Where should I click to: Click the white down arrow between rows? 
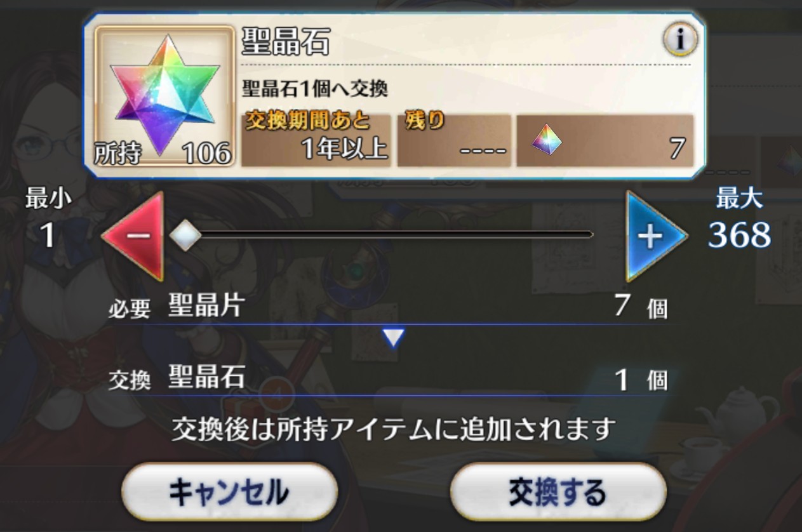[x=394, y=338]
